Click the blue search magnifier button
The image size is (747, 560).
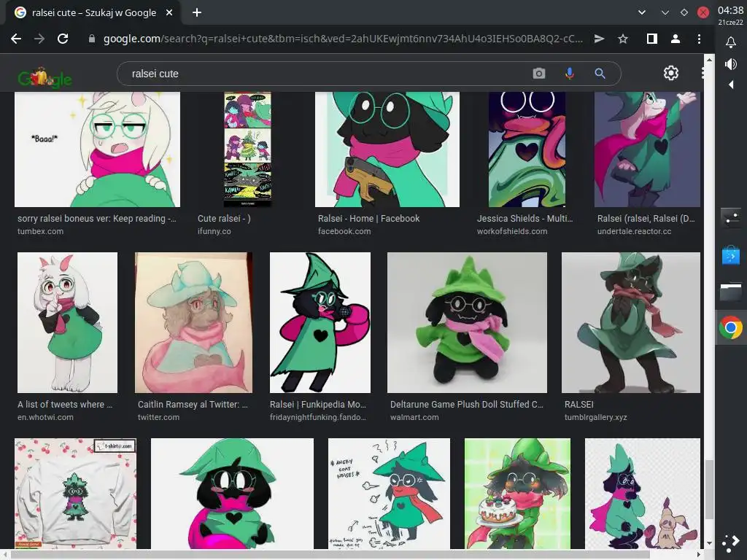coord(600,74)
